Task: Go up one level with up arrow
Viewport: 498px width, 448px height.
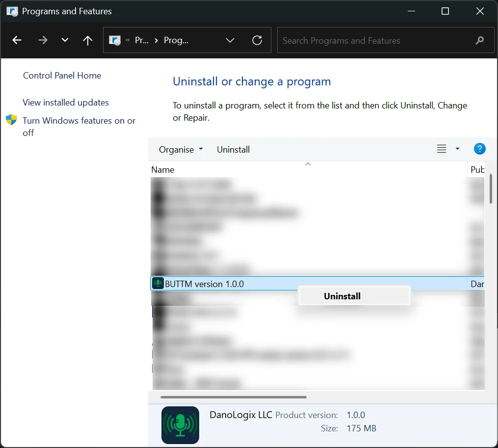Action: (88, 40)
